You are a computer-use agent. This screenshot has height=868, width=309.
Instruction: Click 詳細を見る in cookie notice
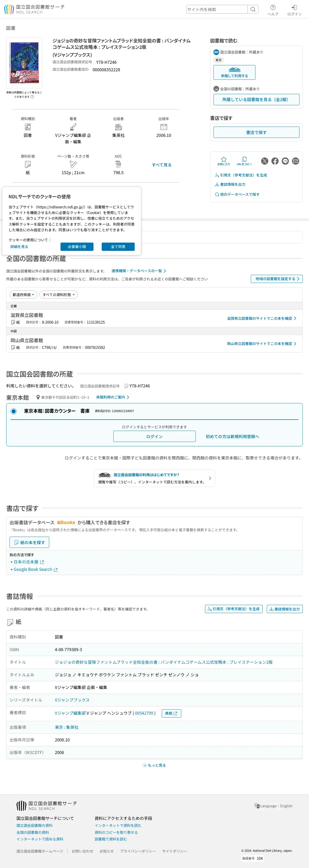pyautogui.click(x=19, y=247)
